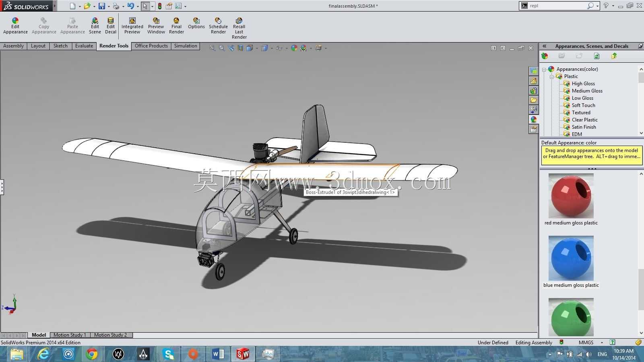Click Recall Last Render
This screenshot has height=362, width=644.
[239, 28]
